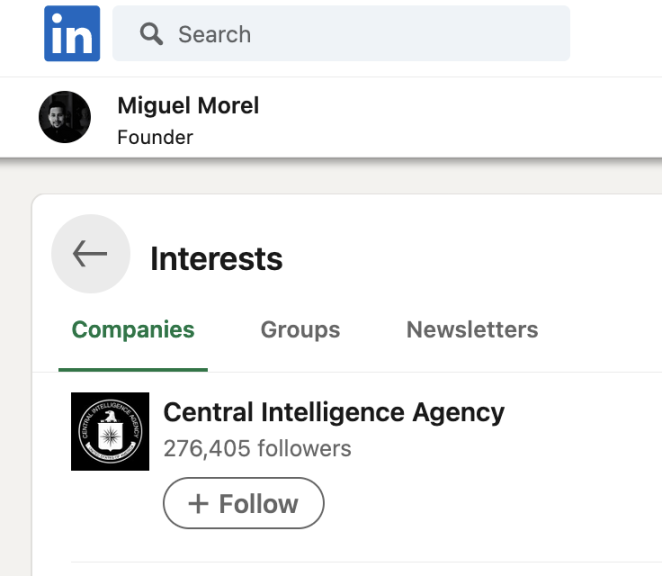The height and width of the screenshot is (576, 662).
Task: Click the Interests heading
Action: (216, 259)
